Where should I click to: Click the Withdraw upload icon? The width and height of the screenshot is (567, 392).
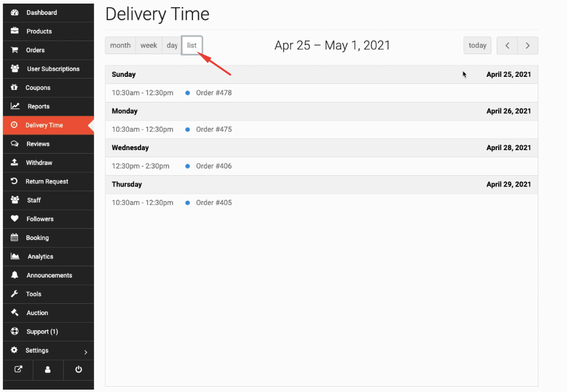click(14, 163)
